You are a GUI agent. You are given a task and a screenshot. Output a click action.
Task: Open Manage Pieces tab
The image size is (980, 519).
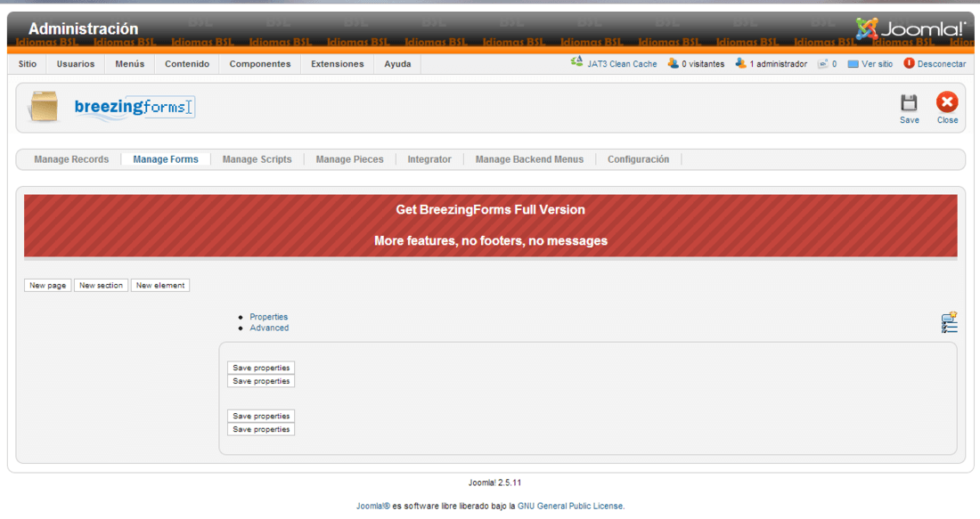[349, 159]
